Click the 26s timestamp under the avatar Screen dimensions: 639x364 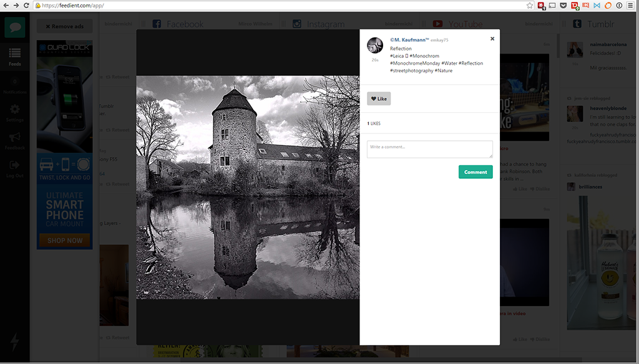coord(375,60)
